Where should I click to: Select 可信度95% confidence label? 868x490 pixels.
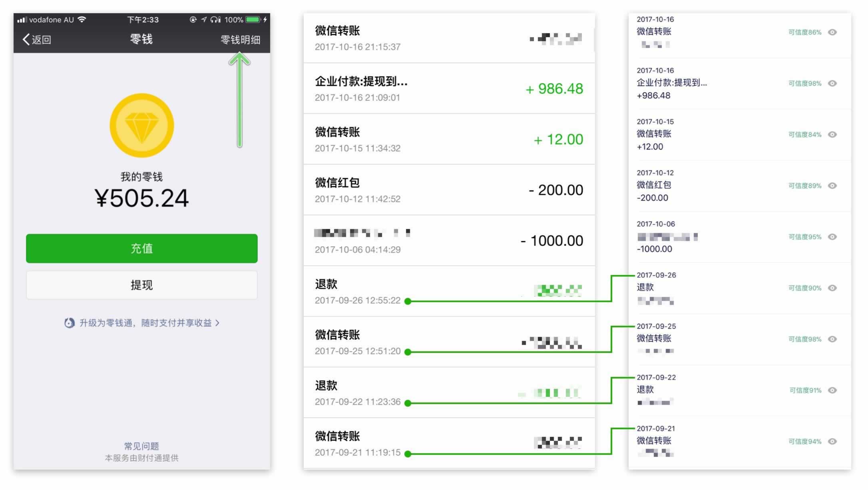coord(805,237)
